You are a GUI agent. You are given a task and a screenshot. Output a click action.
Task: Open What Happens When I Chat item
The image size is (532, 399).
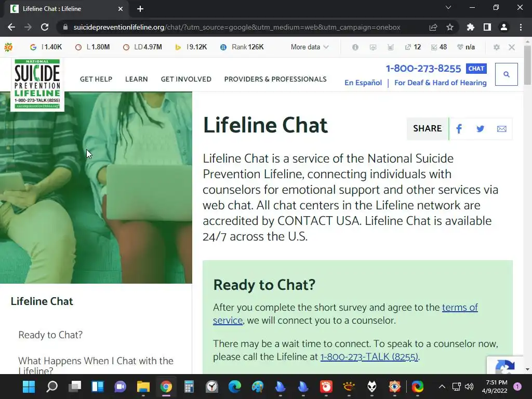pyautogui.click(x=96, y=365)
